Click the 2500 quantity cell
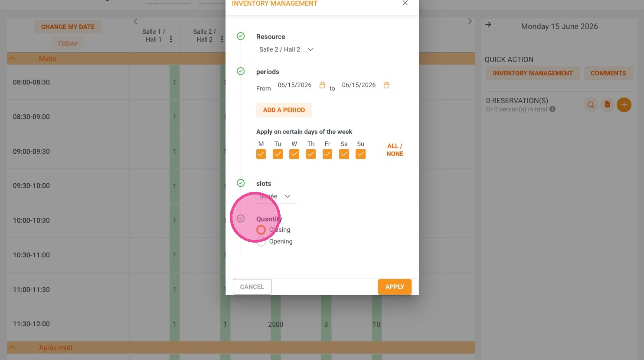644x360 pixels. tap(275, 324)
